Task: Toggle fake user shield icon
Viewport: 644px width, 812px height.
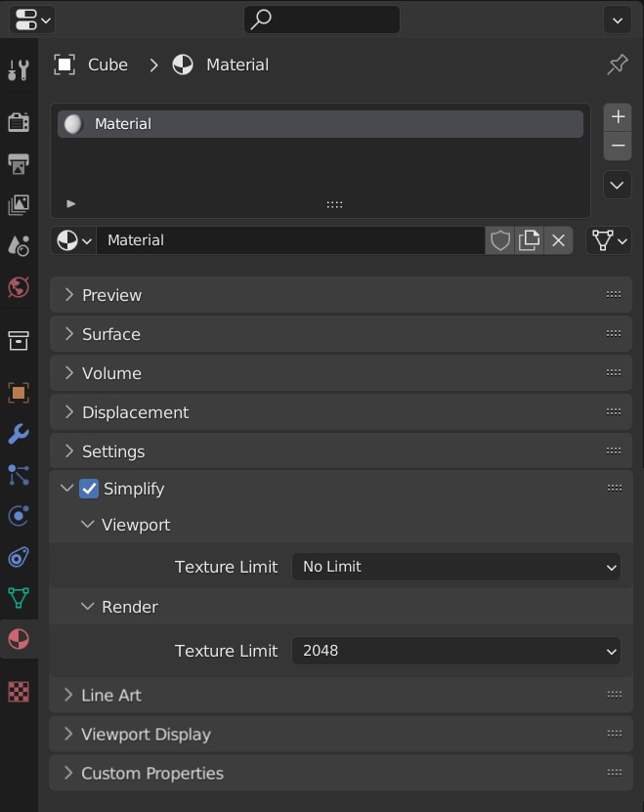Action: 500,240
